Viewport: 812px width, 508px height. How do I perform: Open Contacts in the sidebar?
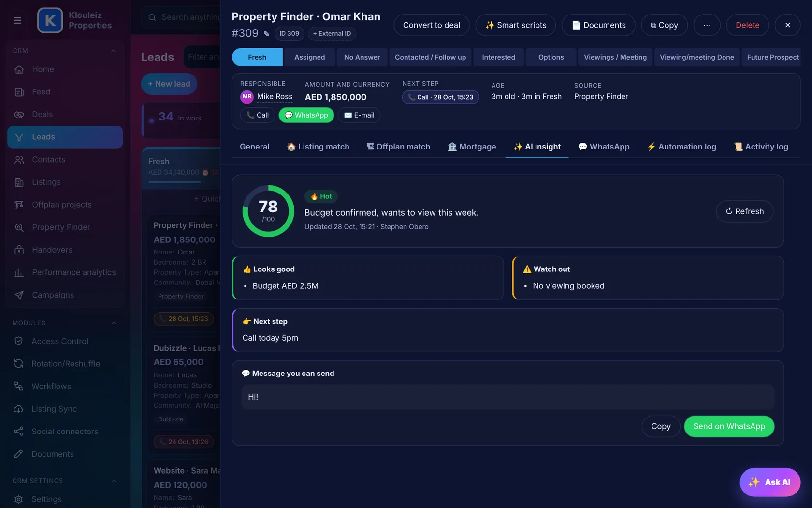pos(65,160)
